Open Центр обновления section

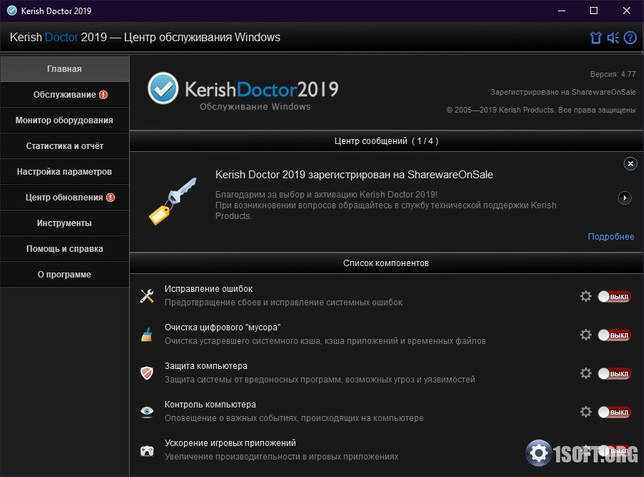[x=64, y=197]
